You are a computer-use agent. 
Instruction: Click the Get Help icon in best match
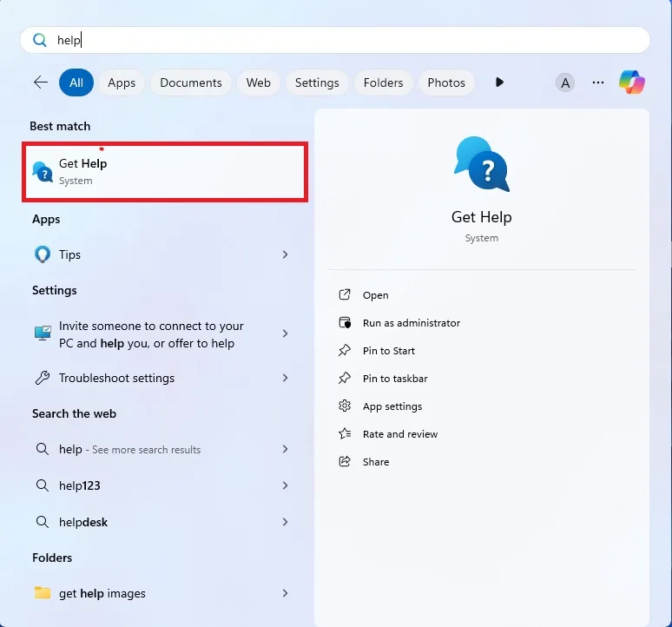43,172
